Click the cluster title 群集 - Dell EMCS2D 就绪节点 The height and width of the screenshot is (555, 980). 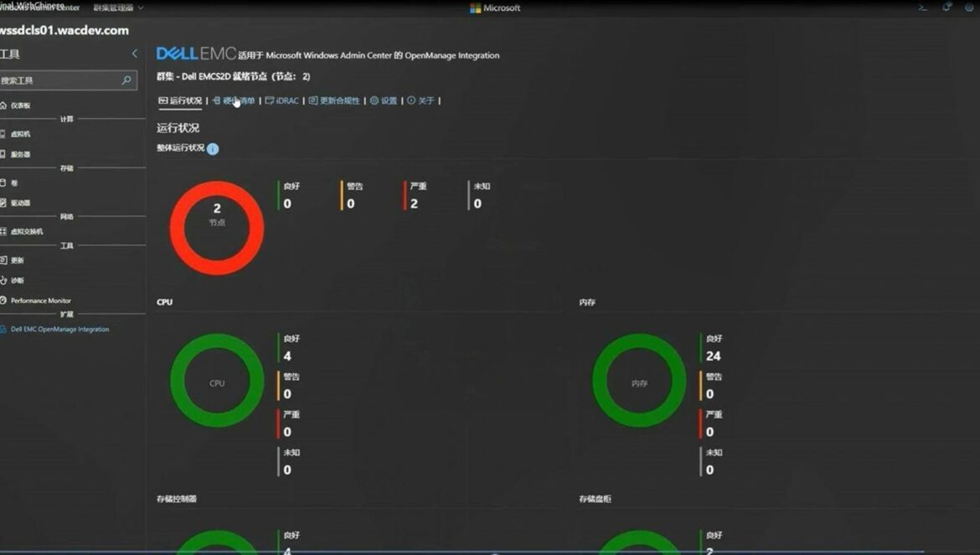(233, 76)
